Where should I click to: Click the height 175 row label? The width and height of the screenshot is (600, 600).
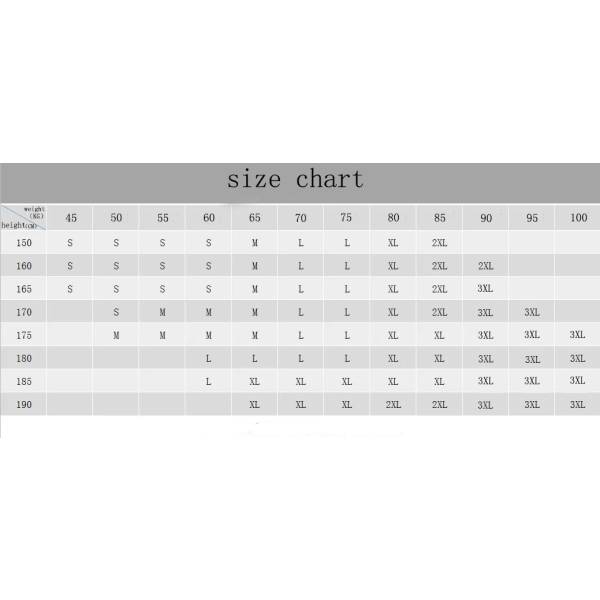tap(23, 335)
